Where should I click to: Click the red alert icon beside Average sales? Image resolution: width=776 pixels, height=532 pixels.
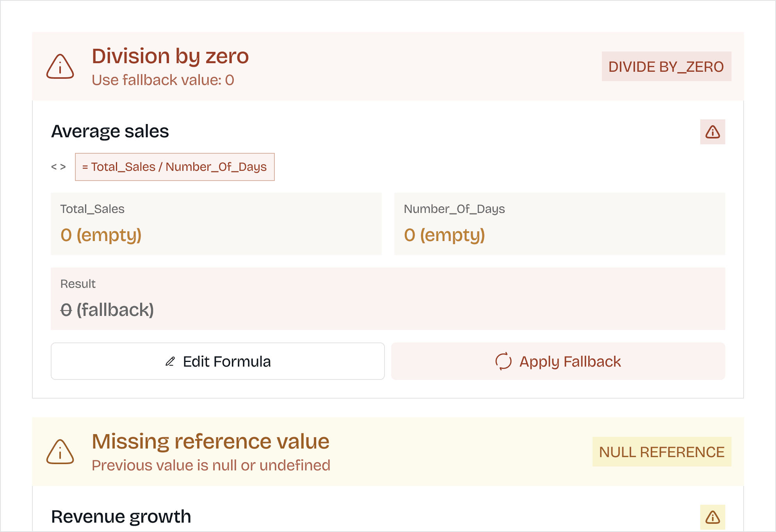(712, 132)
